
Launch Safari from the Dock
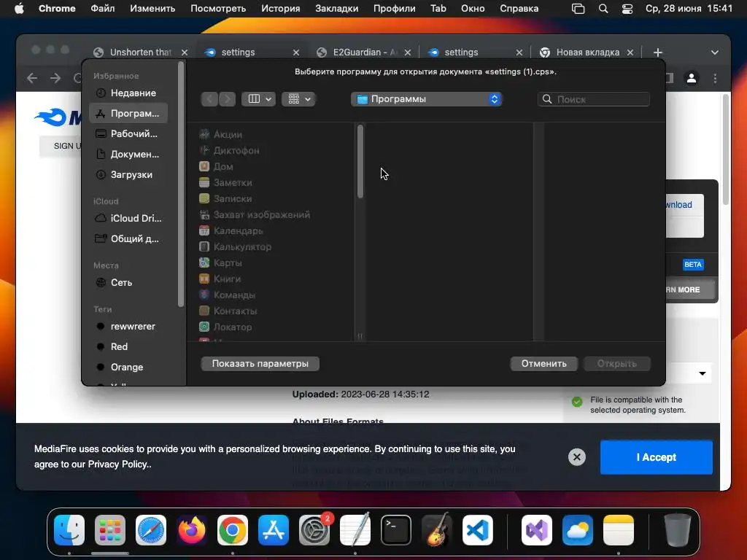(151, 530)
